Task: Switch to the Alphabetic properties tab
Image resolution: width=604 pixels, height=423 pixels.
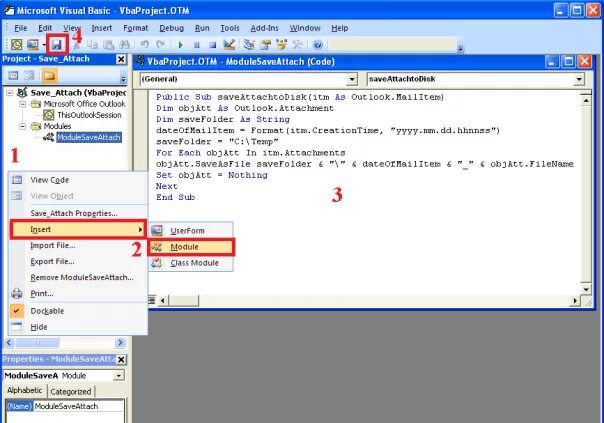Action: click(x=25, y=391)
